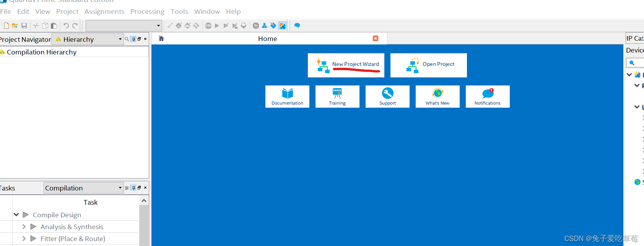644x246 pixels.
Task: Open the Support tile
Action: (x=387, y=97)
